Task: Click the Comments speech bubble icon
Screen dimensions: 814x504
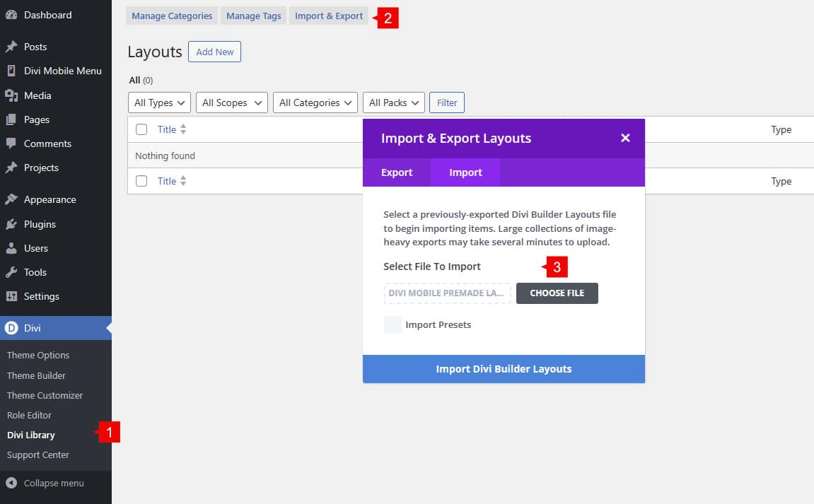Action: pyautogui.click(x=11, y=143)
